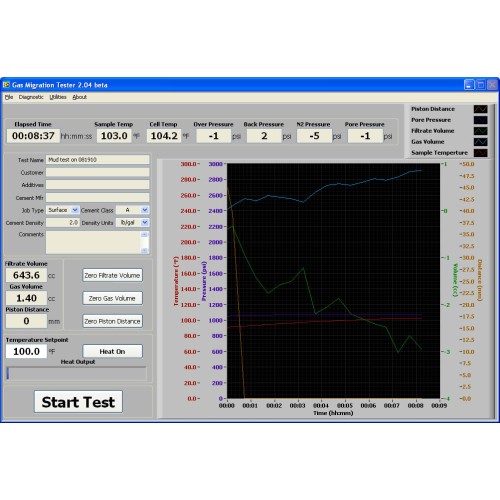
Task: Click the Comments box scroll down arrow
Action: tap(144, 250)
